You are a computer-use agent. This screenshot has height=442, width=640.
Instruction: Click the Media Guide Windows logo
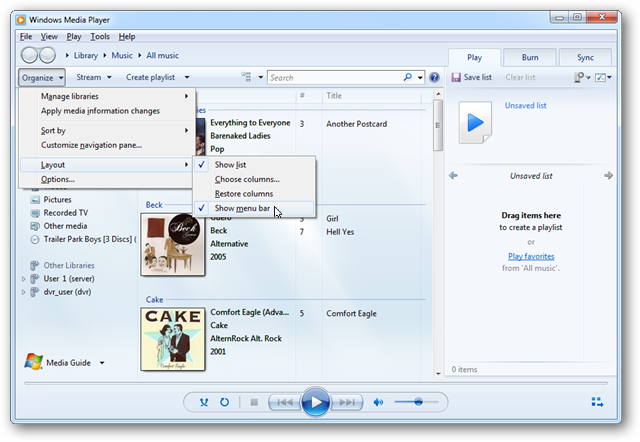pyautogui.click(x=33, y=362)
